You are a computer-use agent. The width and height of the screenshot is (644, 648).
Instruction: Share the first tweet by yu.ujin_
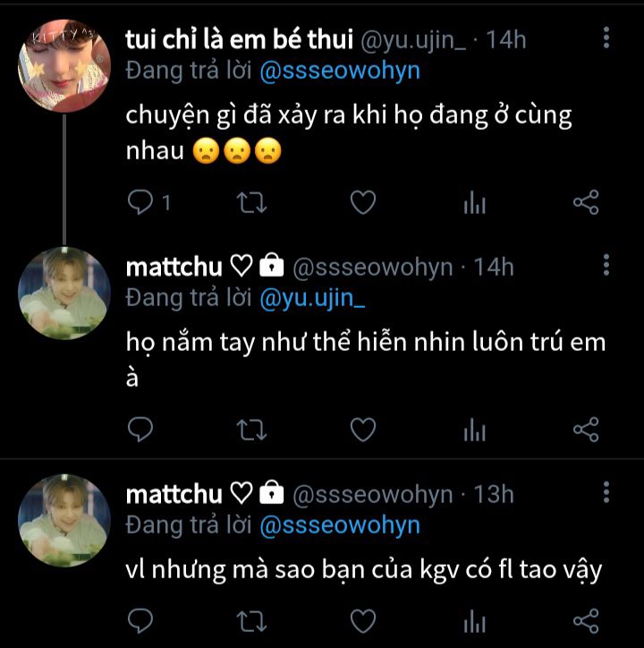coord(585,204)
